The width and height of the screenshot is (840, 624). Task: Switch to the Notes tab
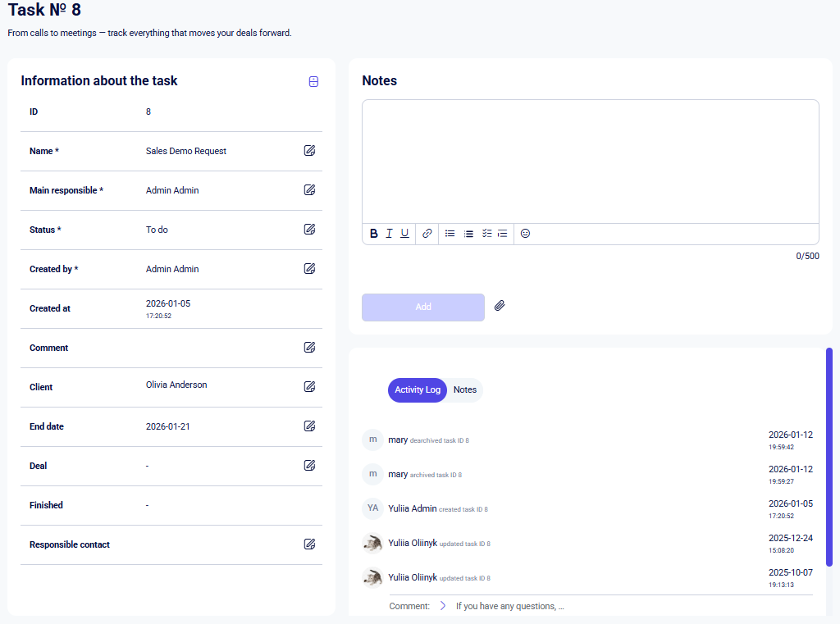[465, 390]
